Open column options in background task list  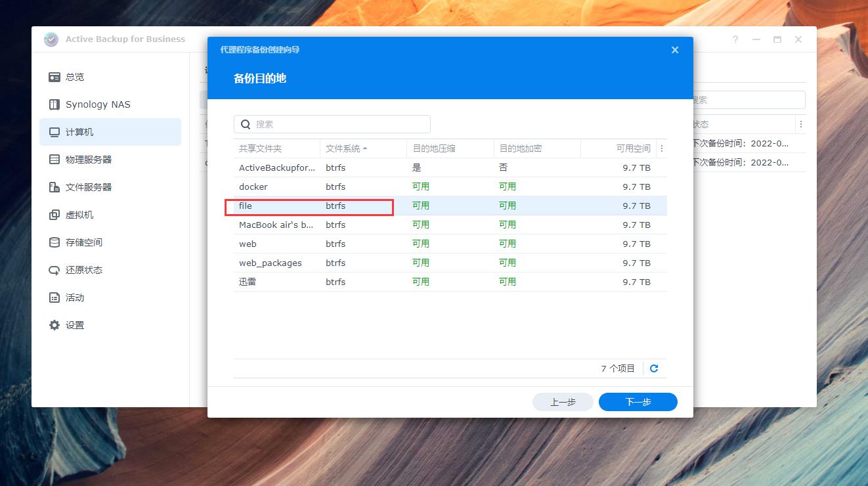pos(800,124)
